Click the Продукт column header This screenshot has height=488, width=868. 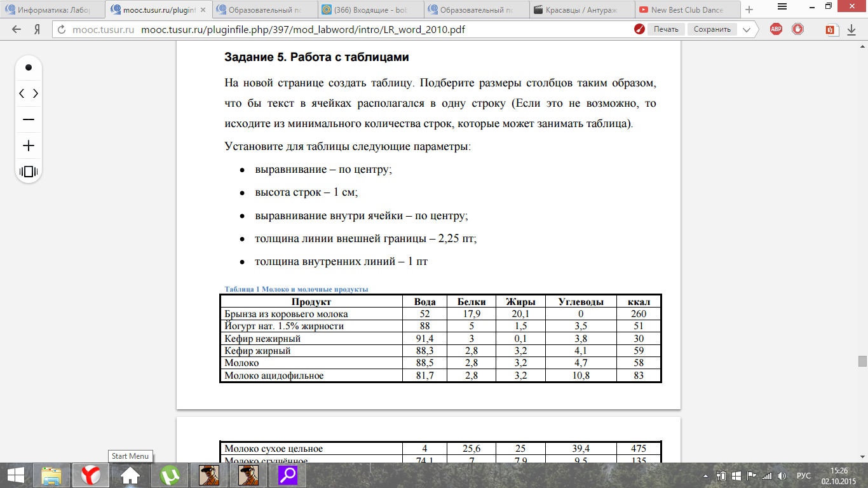point(311,302)
